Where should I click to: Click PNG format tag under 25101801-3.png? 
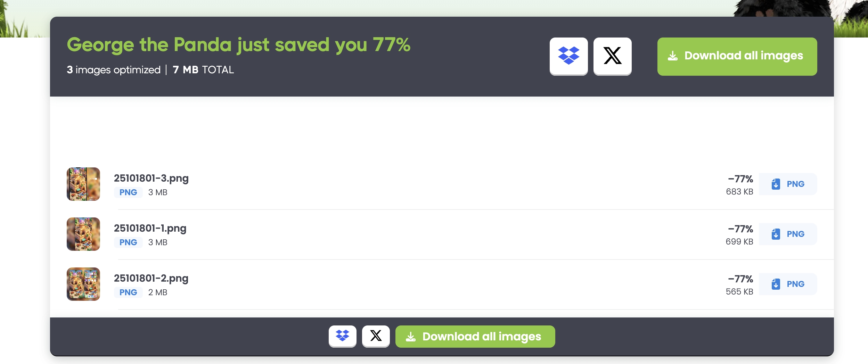128,192
